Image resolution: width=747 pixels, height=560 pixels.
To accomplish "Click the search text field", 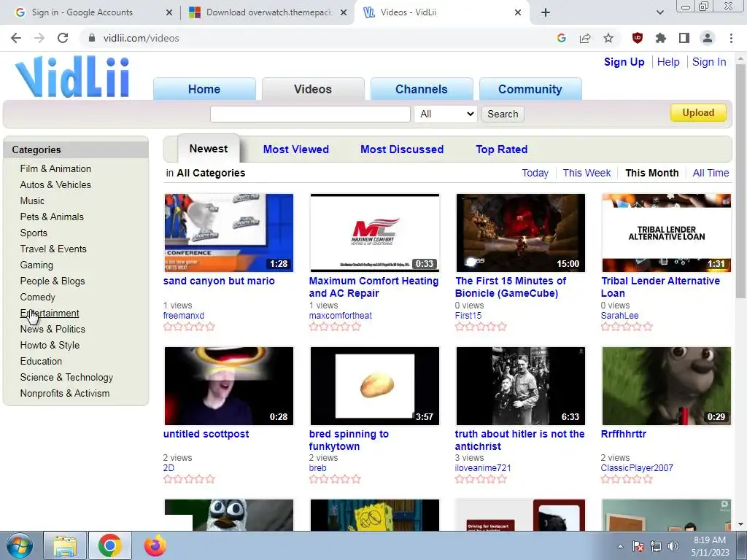I will (310, 114).
